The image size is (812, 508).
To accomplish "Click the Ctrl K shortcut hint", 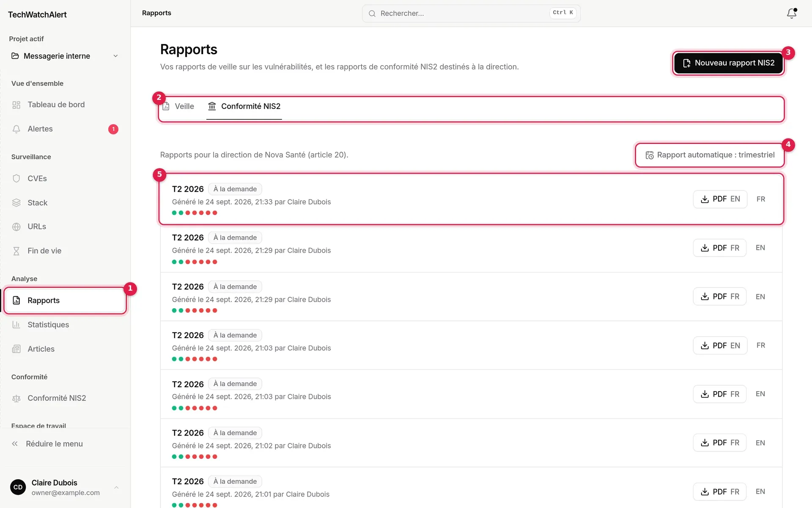I will [x=563, y=13].
